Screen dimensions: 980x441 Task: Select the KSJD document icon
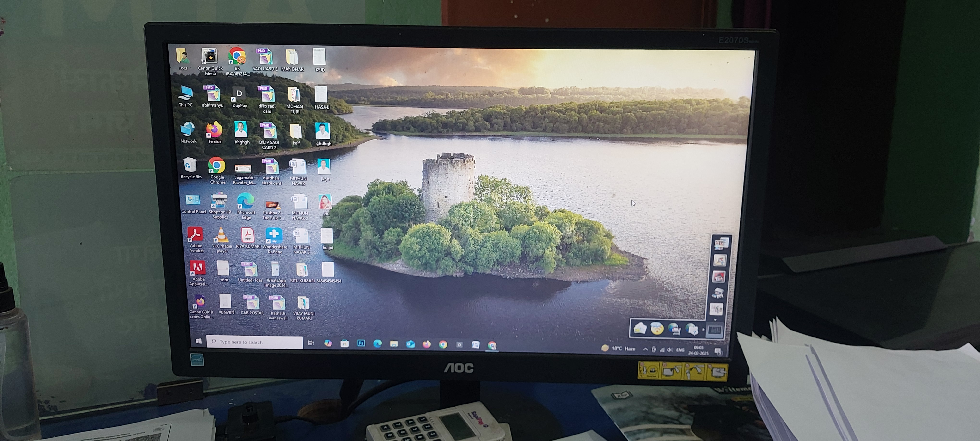[319, 60]
